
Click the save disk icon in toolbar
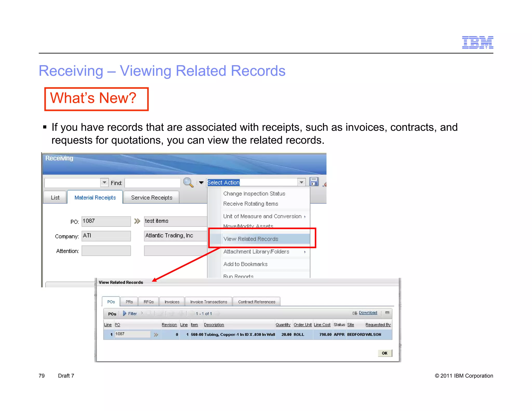(314, 182)
